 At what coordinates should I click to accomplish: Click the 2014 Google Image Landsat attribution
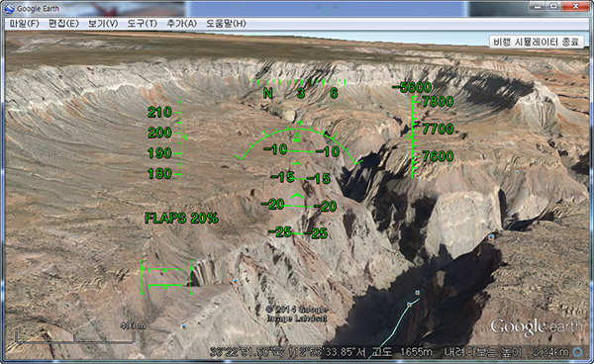click(x=297, y=315)
